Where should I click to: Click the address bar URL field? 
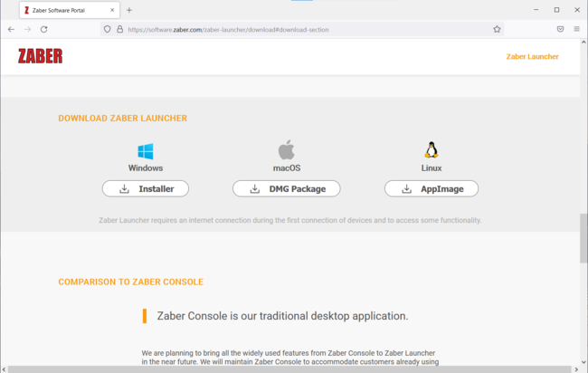(x=299, y=29)
